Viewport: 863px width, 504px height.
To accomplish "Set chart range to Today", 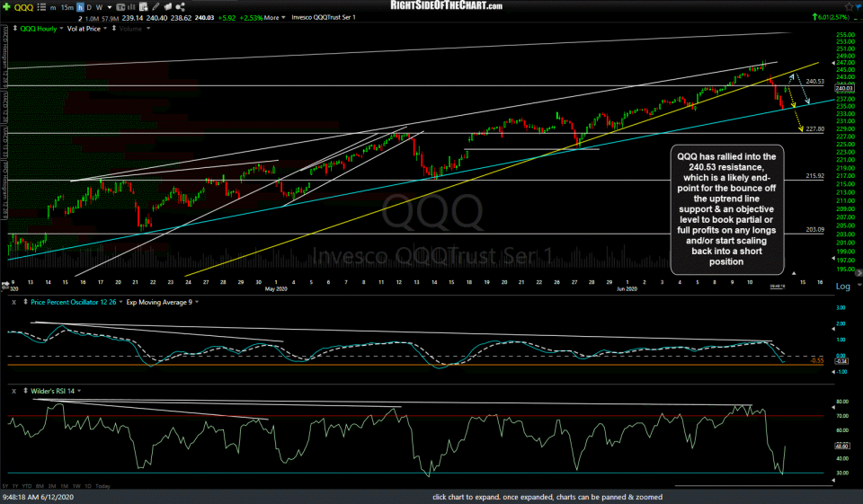I will (x=102, y=486).
